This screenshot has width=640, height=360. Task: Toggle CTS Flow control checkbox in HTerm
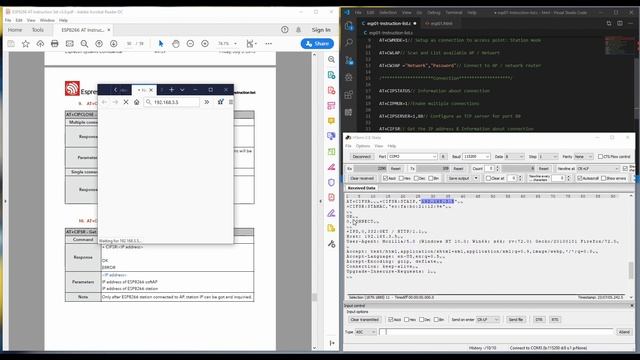[600, 157]
